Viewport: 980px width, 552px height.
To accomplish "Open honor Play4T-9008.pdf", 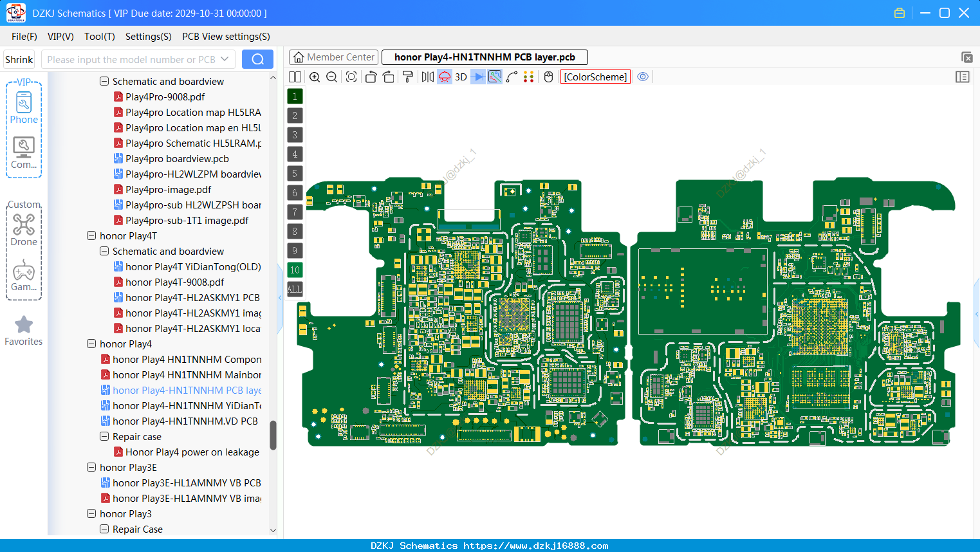I will (x=175, y=282).
